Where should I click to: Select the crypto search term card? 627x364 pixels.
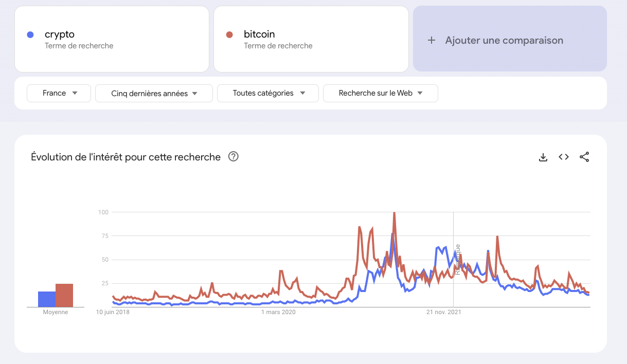point(112,39)
